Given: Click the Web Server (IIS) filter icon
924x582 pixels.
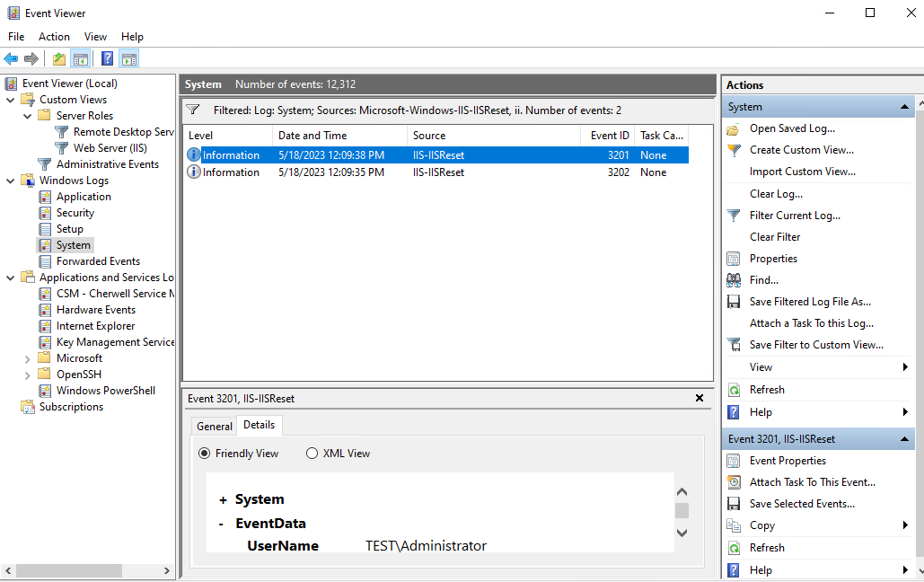Looking at the screenshot, I should tap(62, 148).
